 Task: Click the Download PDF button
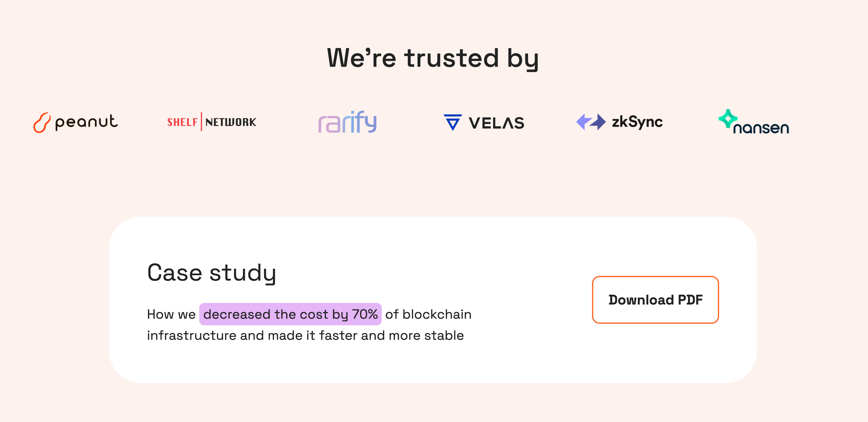pos(655,299)
